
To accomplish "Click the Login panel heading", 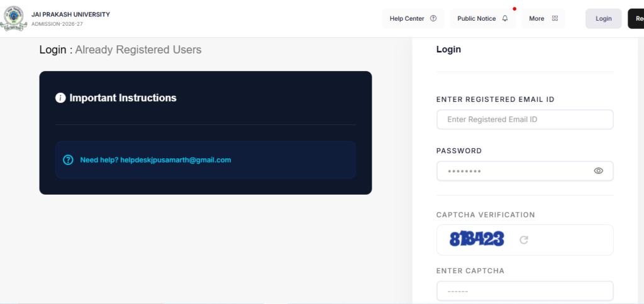I will pyautogui.click(x=448, y=50).
